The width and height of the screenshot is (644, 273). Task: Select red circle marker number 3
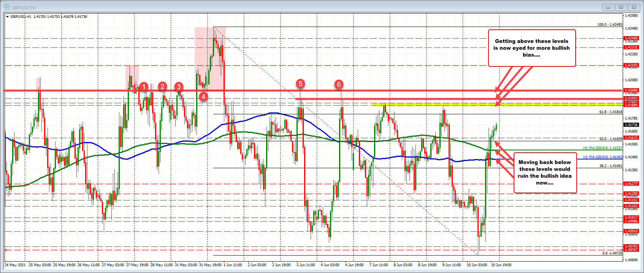tap(179, 86)
